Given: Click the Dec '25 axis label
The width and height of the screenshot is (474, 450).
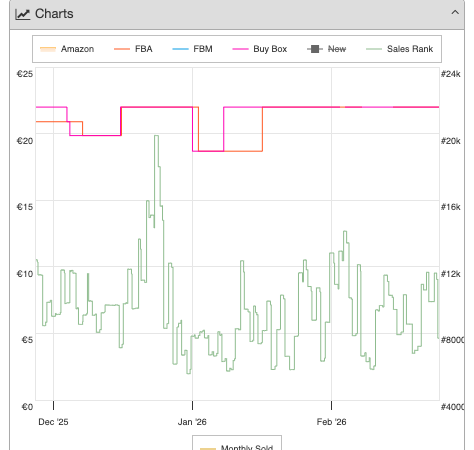Looking at the screenshot, I should click(53, 422).
